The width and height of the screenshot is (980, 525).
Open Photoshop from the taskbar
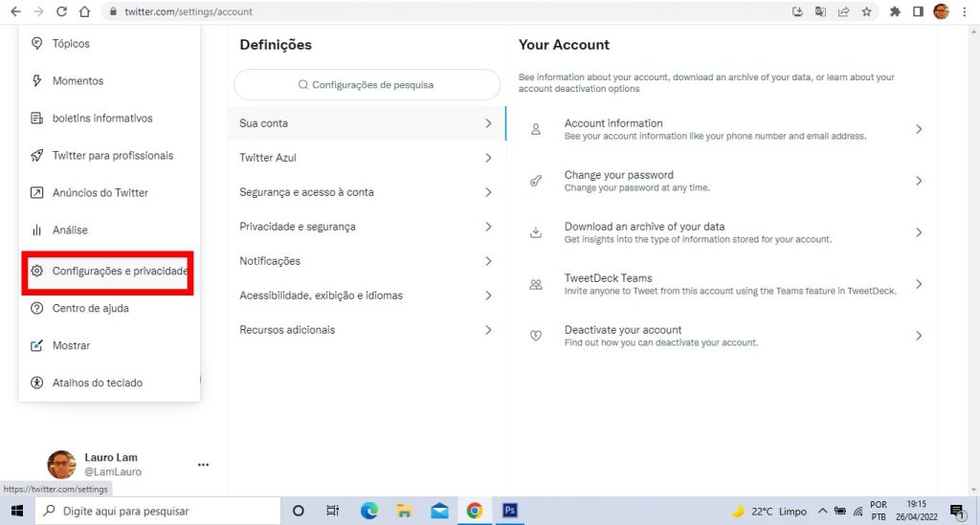[x=509, y=511]
